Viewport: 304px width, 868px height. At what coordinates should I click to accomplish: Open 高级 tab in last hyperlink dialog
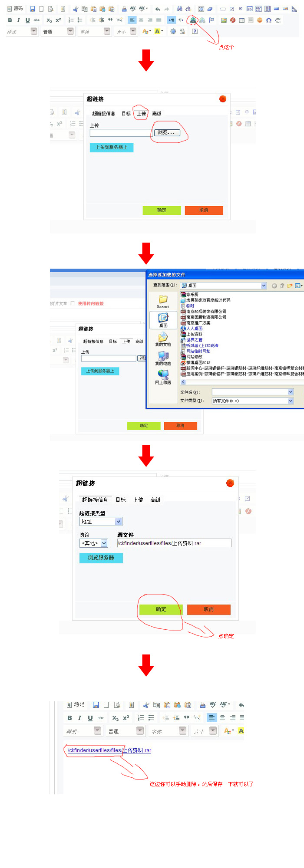155,500
